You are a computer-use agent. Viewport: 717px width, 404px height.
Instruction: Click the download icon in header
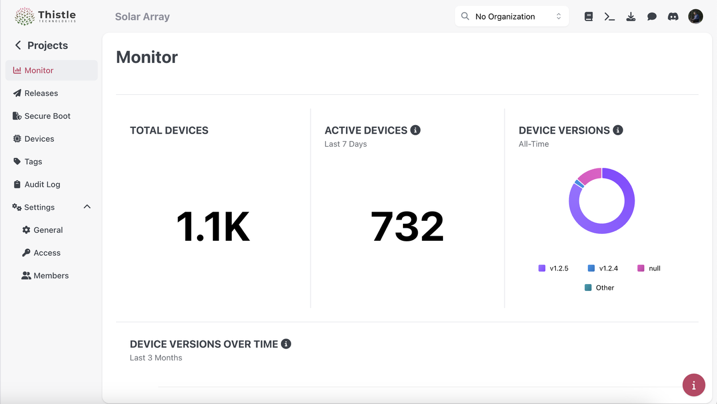coord(630,17)
